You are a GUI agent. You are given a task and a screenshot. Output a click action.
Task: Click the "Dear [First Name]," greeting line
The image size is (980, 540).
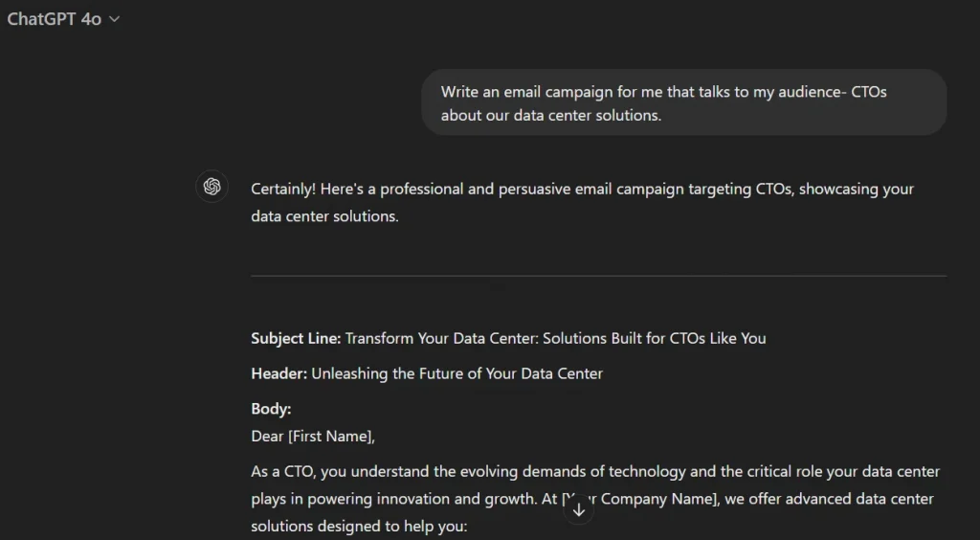tap(313, 437)
